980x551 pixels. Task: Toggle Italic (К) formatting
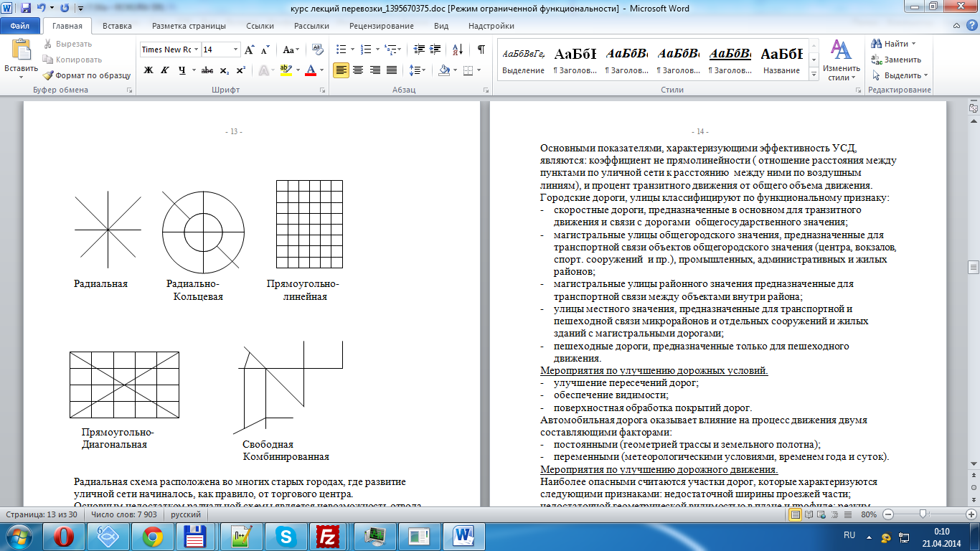click(165, 70)
